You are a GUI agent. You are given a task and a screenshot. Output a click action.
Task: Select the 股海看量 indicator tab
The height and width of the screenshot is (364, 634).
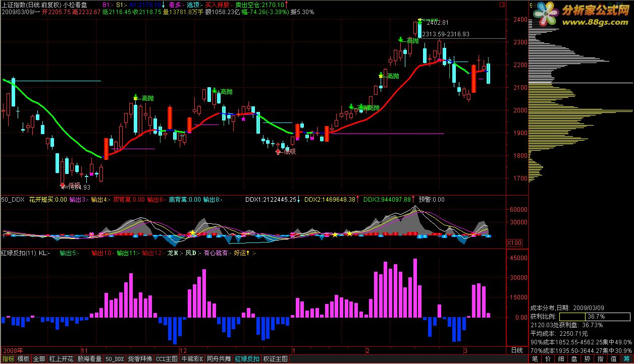[x=90, y=359]
